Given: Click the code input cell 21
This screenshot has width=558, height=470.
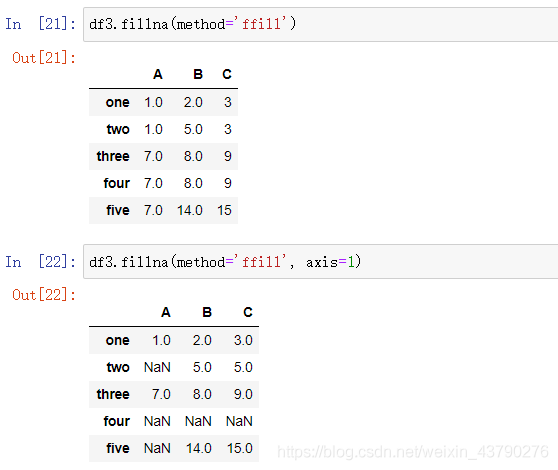Looking at the screenshot, I should [321, 24].
